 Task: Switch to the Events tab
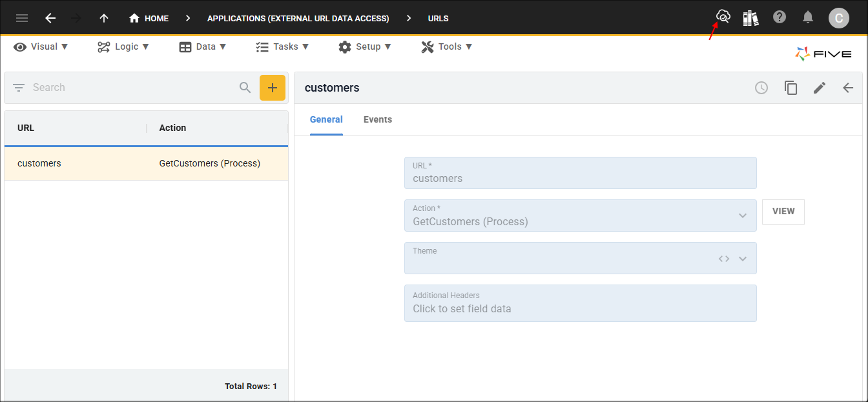[378, 119]
